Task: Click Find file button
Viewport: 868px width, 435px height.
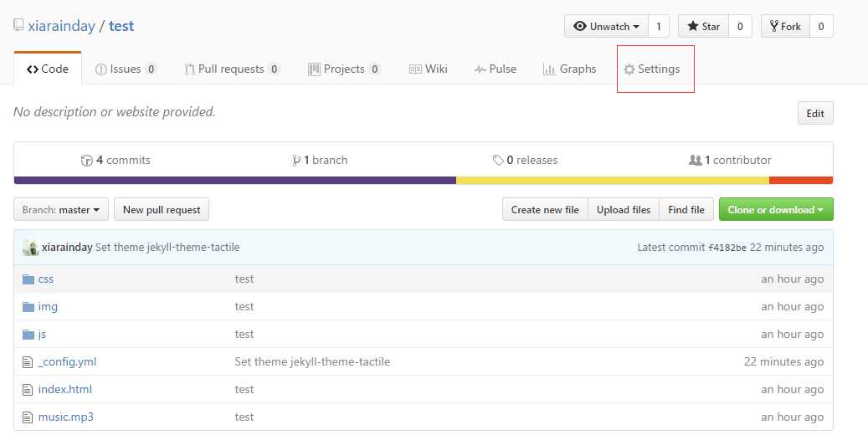Action: pos(686,210)
